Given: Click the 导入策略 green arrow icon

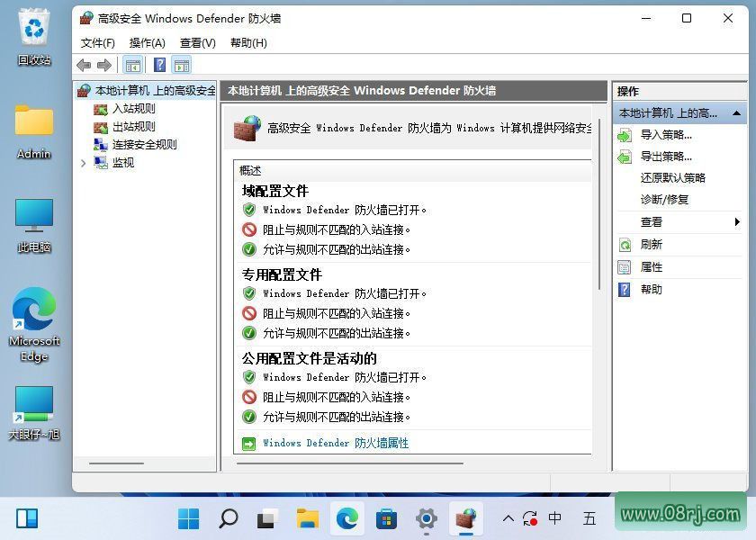Looking at the screenshot, I should point(625,136).
